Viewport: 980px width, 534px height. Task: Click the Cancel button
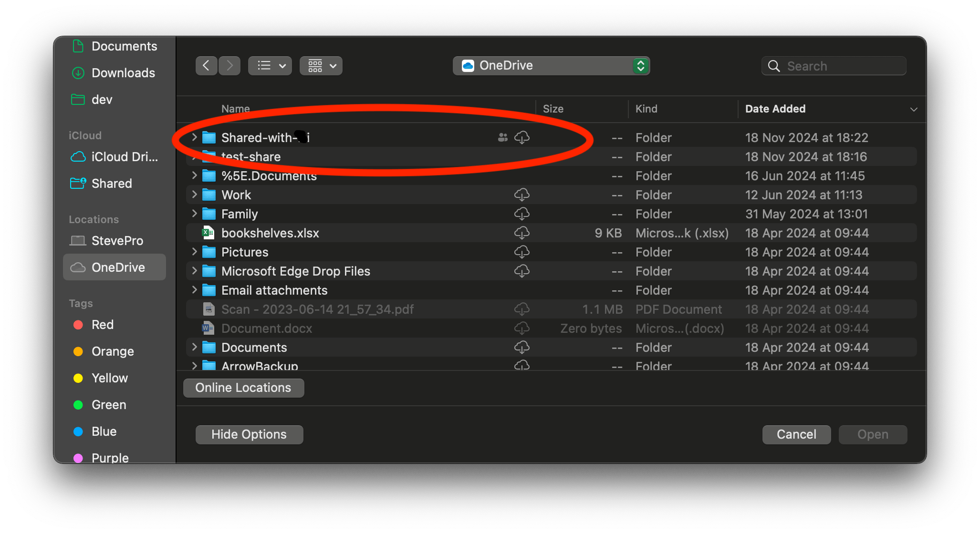click(796, 434)
